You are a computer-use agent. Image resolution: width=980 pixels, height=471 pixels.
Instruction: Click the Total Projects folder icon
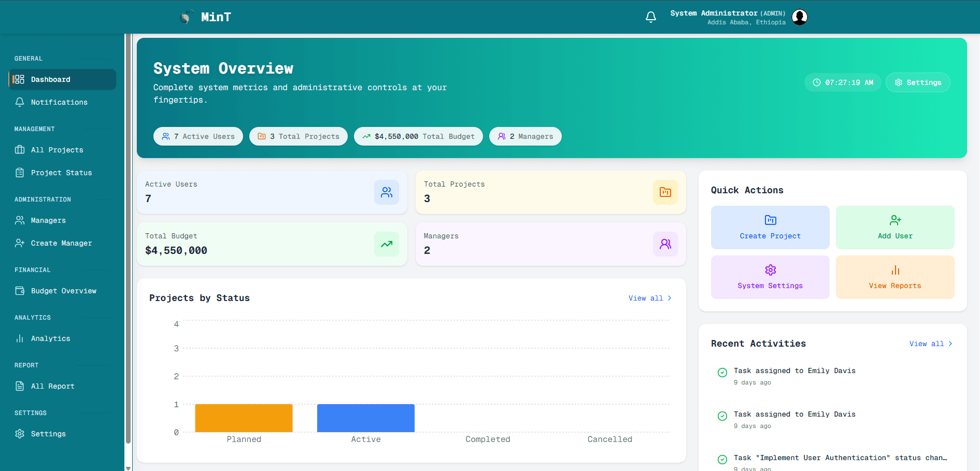pyautogui.click(x=665, y=192)
